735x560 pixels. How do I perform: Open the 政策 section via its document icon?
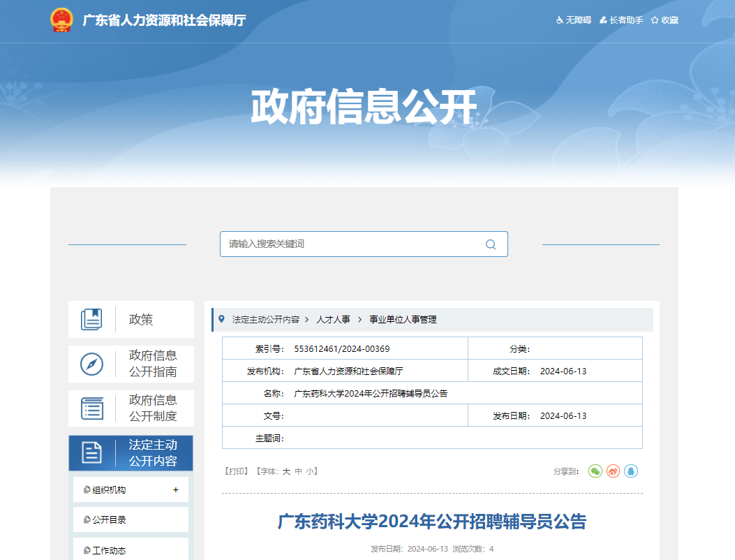(91, 319)
